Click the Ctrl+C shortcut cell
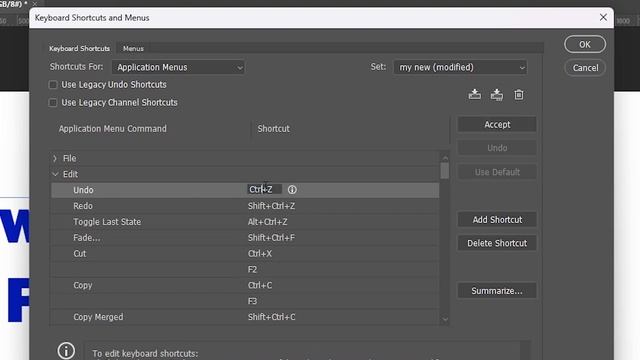 [260, 285]
